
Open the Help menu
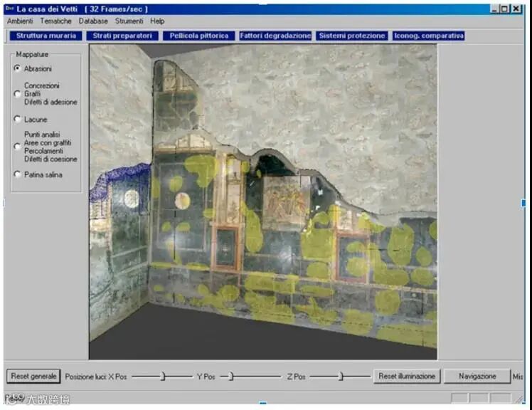click(157, 21)
